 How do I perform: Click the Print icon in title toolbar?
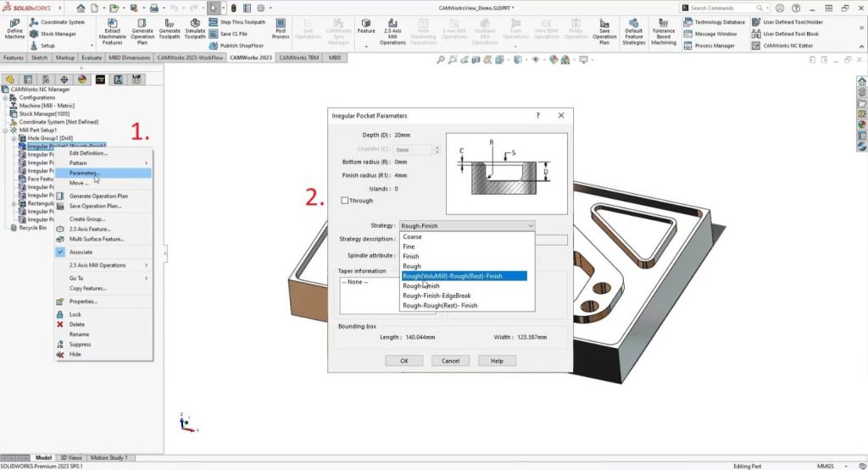pyautogui.click(x=154, y=8)
